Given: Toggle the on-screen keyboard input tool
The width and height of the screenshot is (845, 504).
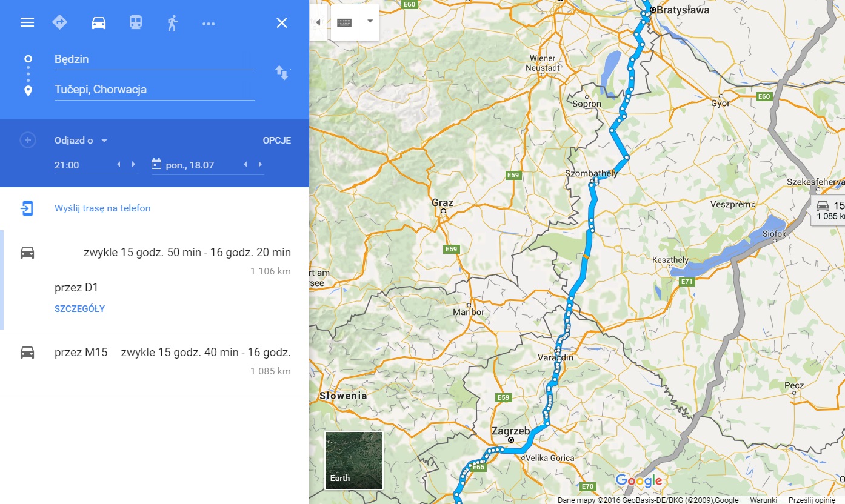Looking at the screenshot, I should [x=345, y=22].
